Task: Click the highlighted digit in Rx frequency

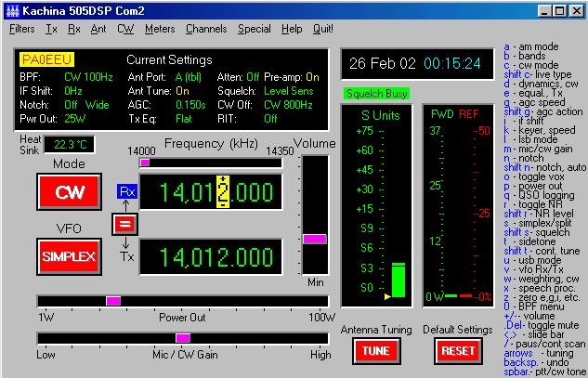Action: pos(223,191)
